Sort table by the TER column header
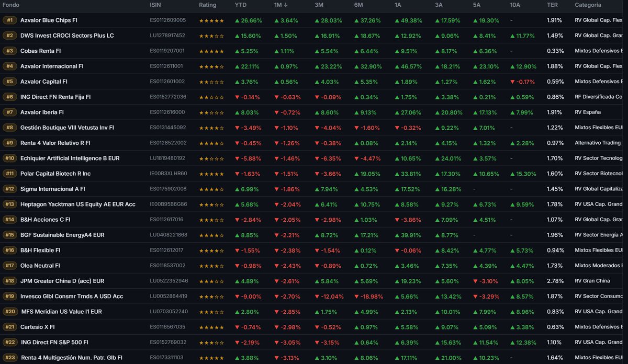Screen dimensions: 628x364 point(552,5)
